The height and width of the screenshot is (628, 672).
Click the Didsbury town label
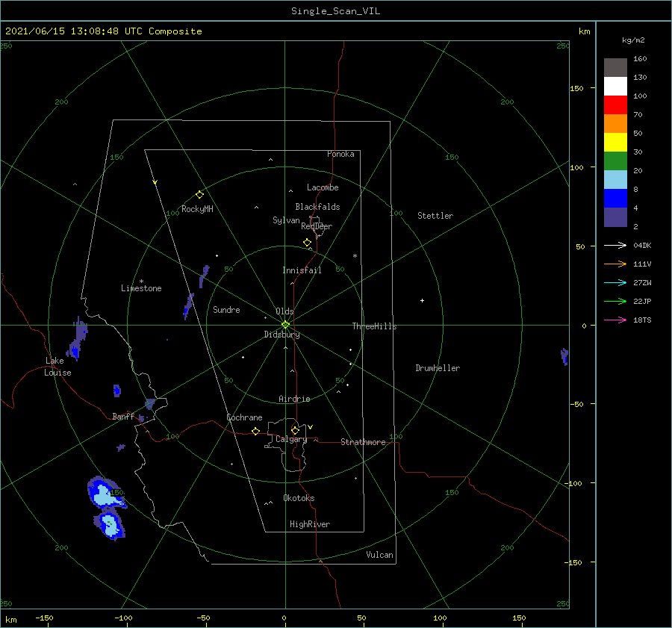tap(281, 335)
